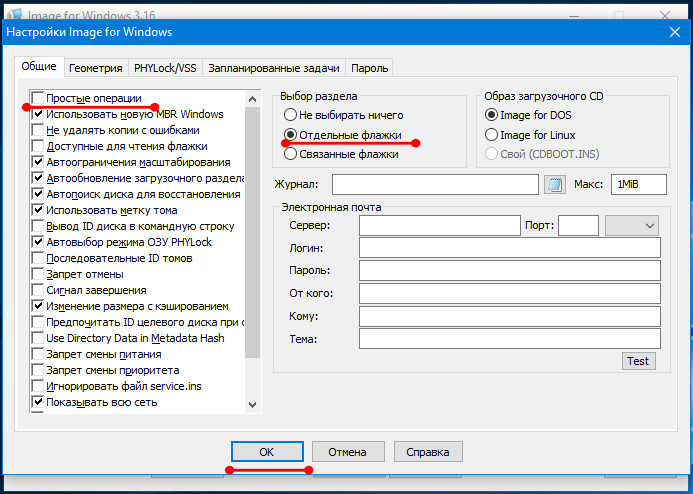This screenshot has width=693, height=494.
Task: Enable Вывод ID диска в командную строку
Action: (x=38, y=226)
